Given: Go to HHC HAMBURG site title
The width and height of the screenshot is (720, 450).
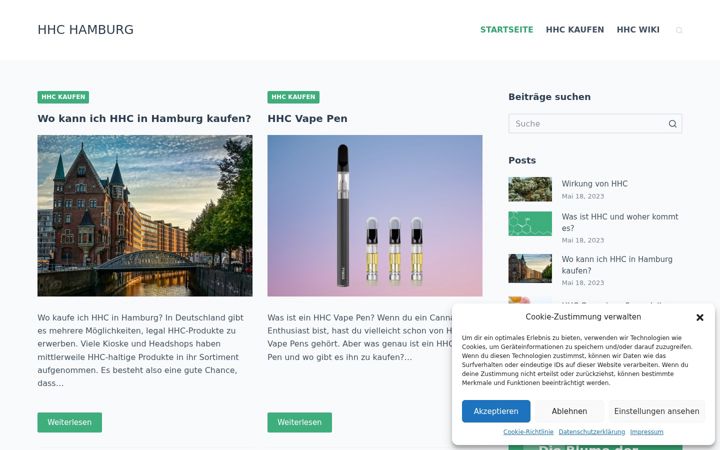Looking at the screenshot, I should tap(85, 29).
